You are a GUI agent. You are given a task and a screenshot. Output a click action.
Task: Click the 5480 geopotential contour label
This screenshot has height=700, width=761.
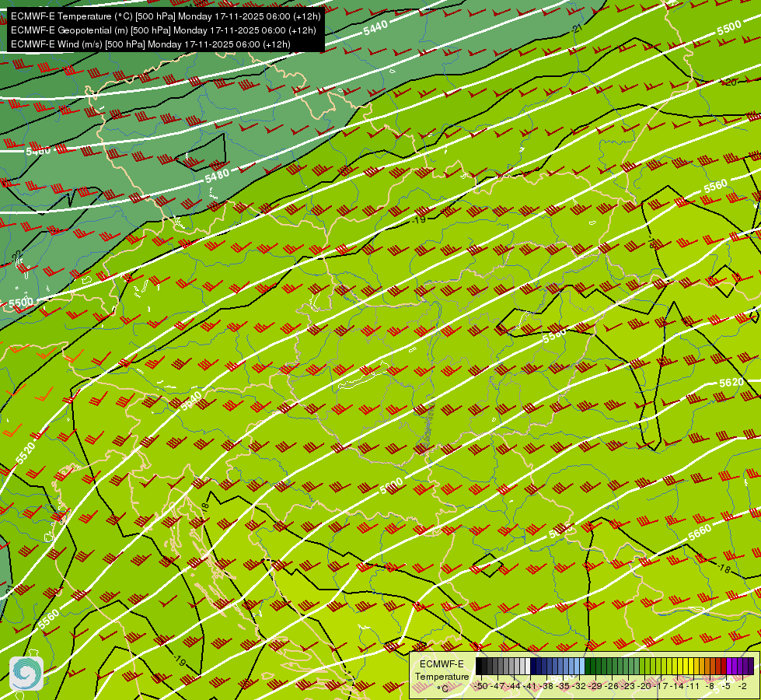pyautogui.click(x=217, y=175)
